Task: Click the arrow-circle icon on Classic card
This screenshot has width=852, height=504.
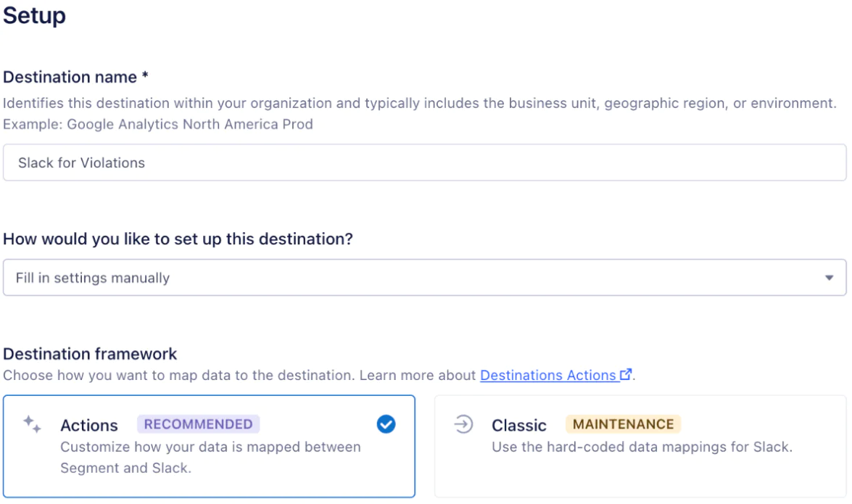Action: click(x=463, y=425)
